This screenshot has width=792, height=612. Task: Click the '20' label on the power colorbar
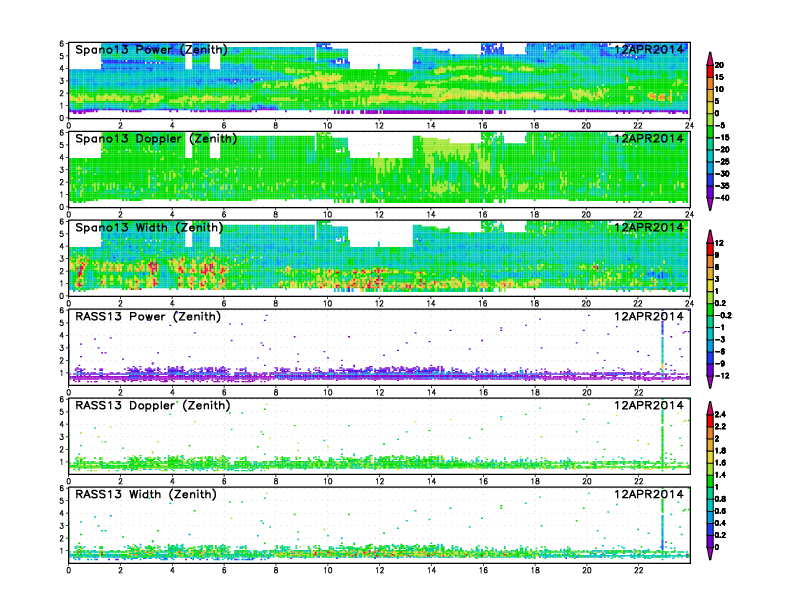[x=719, y=65]
